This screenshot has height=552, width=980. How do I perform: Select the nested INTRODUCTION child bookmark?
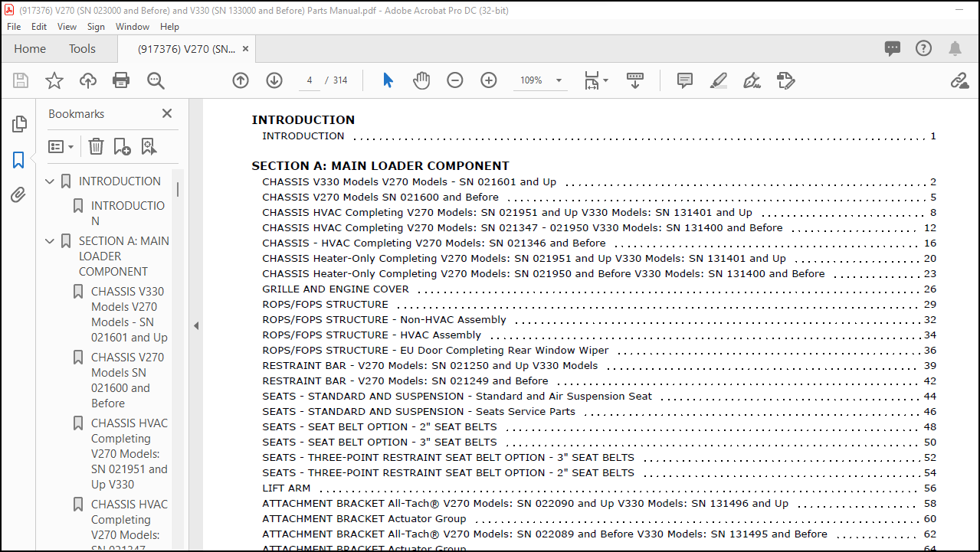point(128,214)
